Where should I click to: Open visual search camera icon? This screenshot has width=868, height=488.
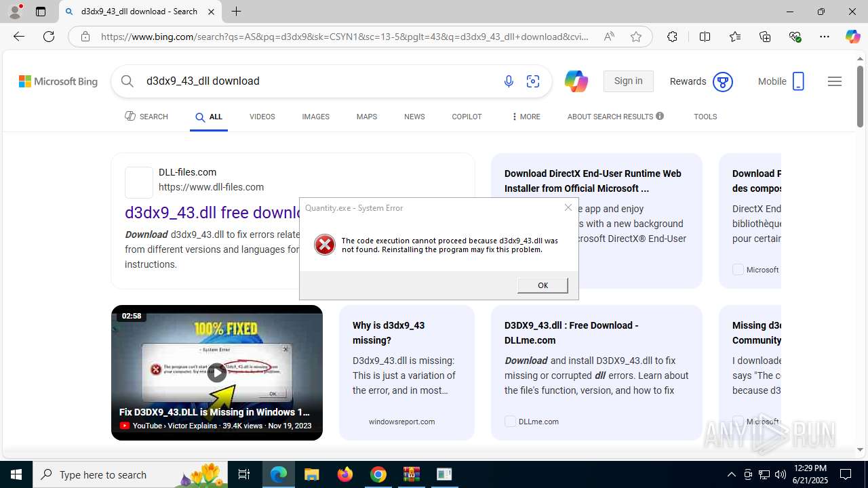click(533, 81)
